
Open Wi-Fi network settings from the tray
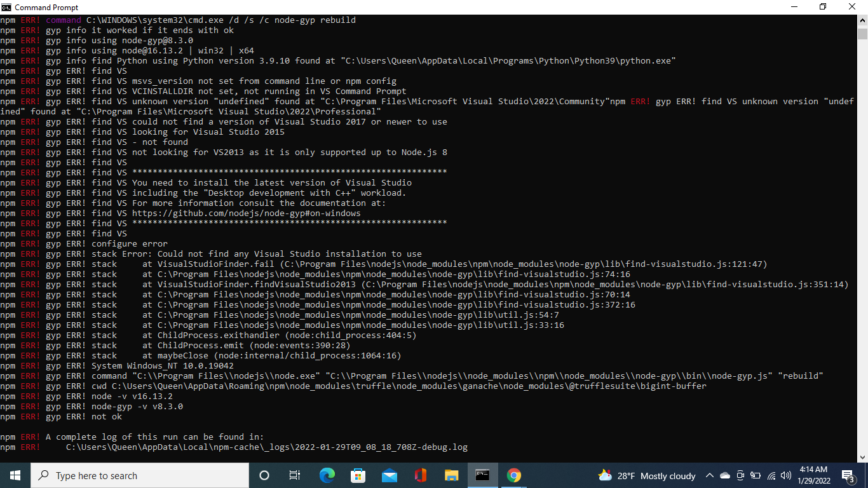pyautogui.click(x=771, y=475)
